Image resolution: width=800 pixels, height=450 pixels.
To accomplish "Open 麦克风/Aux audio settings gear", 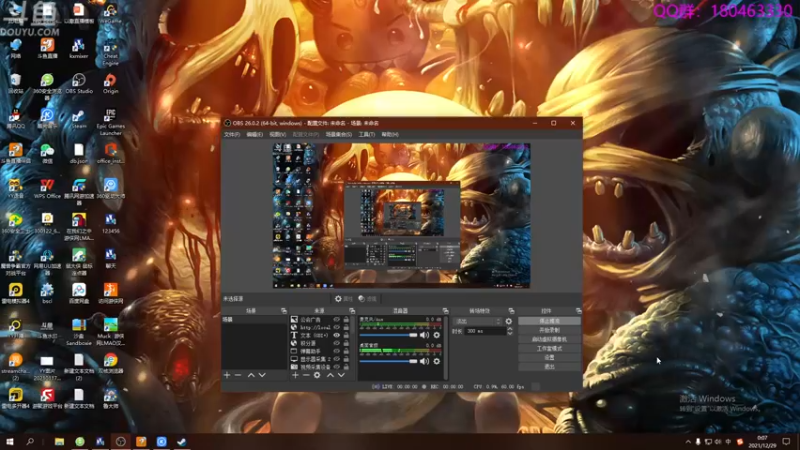I will click(437, 335).
